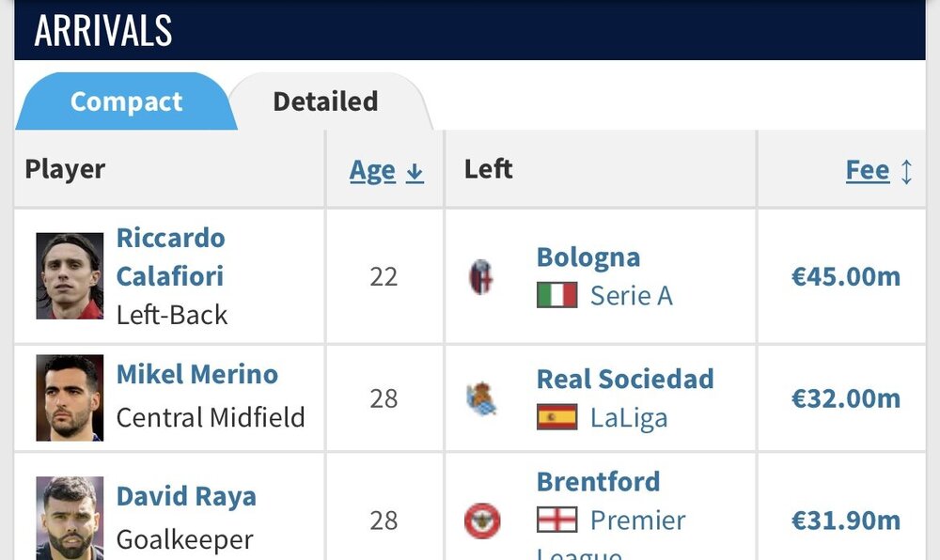940x560 pixels.
Task: Click the Brentford club crest icon
Action: pos(482,521)
